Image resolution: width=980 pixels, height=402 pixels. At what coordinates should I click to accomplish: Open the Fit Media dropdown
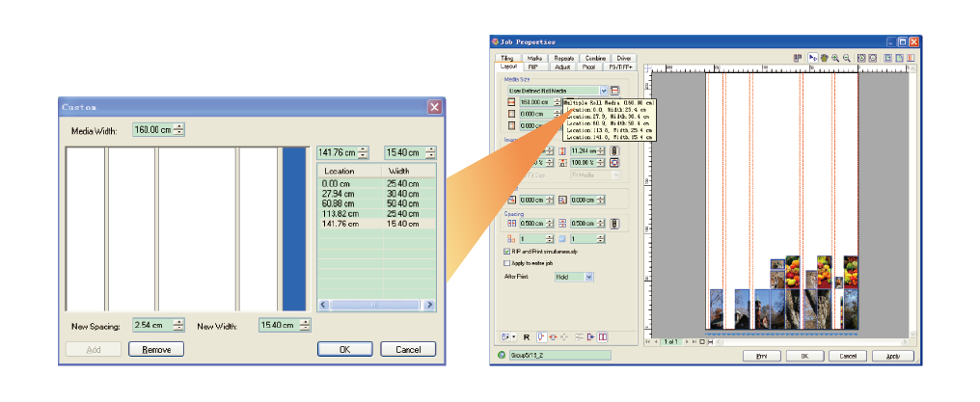616,175
